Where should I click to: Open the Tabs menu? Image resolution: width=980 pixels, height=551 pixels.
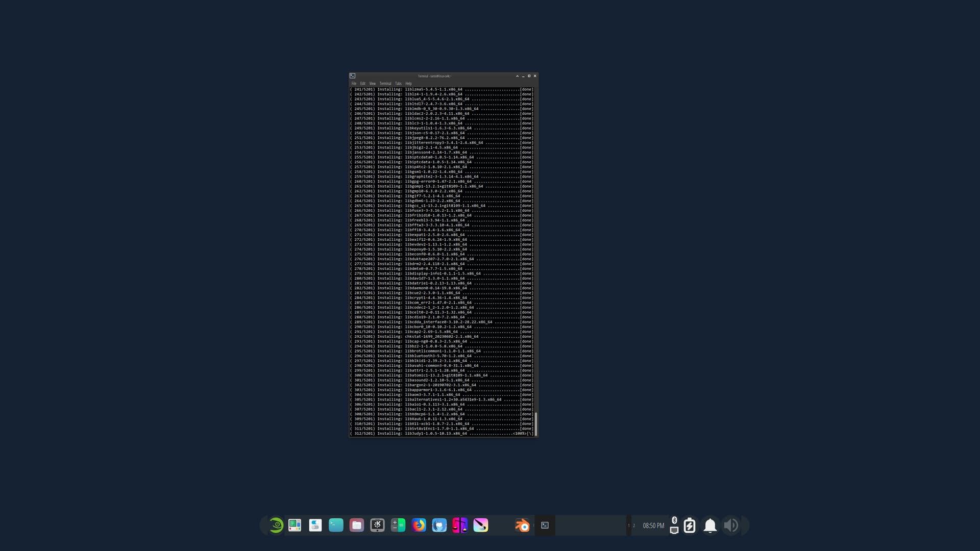point(398,84)
